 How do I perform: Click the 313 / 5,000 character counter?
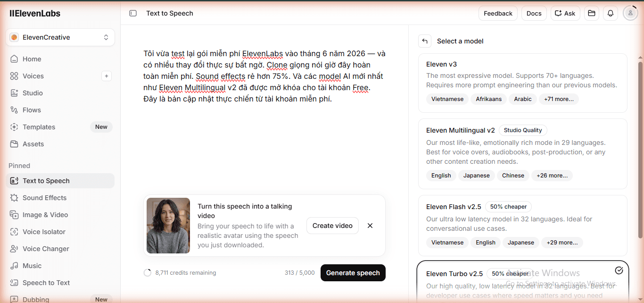tap(300, 273)
